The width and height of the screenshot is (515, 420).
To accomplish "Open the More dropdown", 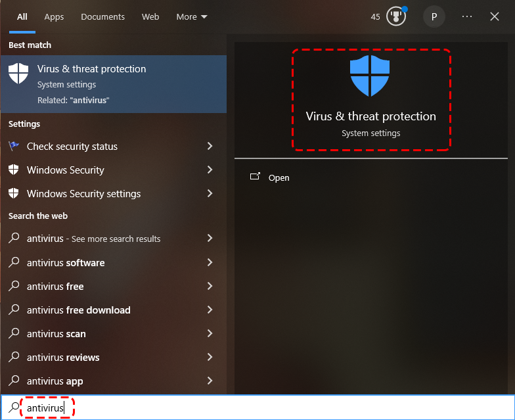I will click(192, 17).
